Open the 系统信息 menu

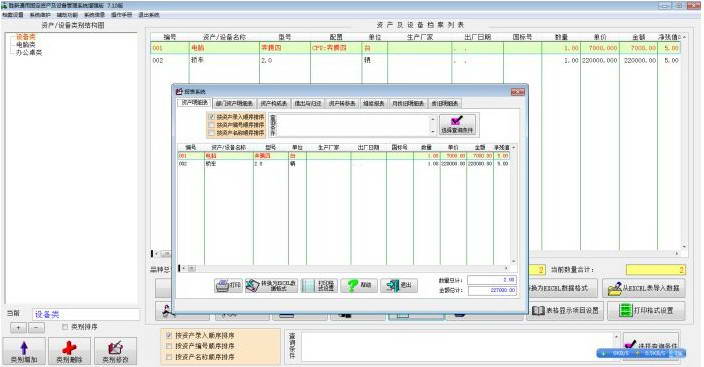tap(94, 15)
